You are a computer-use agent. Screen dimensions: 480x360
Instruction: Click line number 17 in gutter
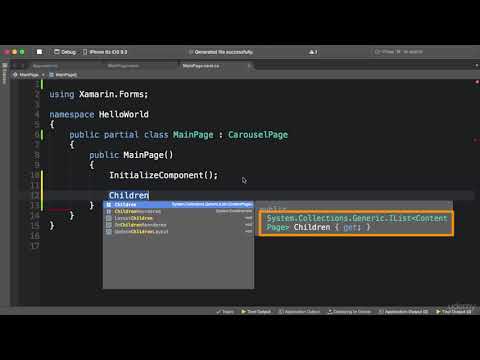35,246
